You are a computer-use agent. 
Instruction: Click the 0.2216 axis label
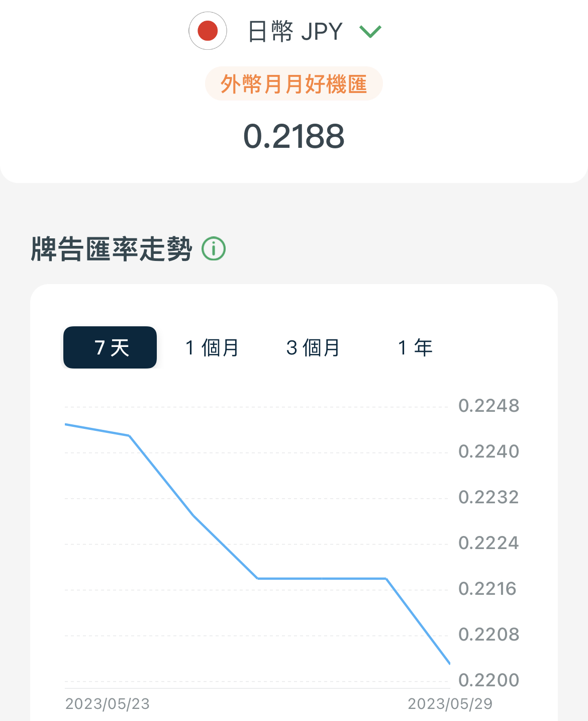(487, 589)
